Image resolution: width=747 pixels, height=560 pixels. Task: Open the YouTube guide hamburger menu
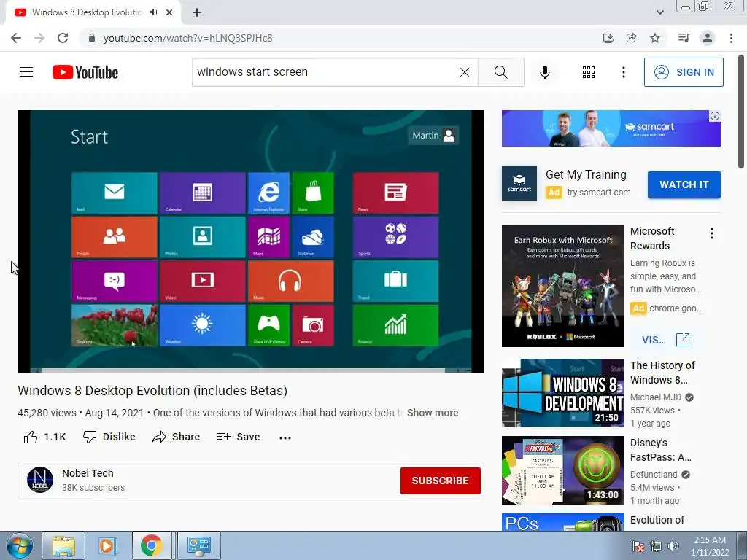pyautogui.click(x=26, y=72)
